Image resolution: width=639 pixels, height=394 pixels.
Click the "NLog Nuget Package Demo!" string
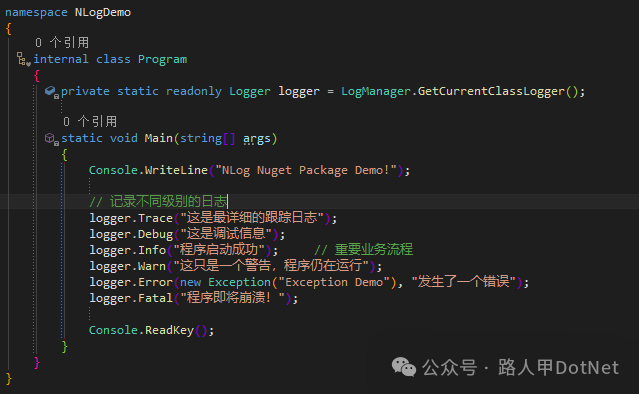pos(306,170)
